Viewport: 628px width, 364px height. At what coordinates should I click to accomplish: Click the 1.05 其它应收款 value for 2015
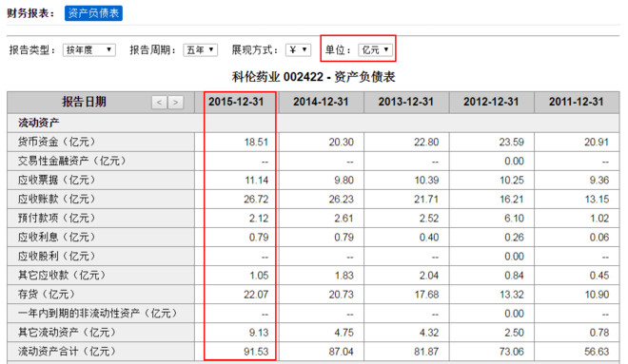pyautogui.click(x=259, y=276)
